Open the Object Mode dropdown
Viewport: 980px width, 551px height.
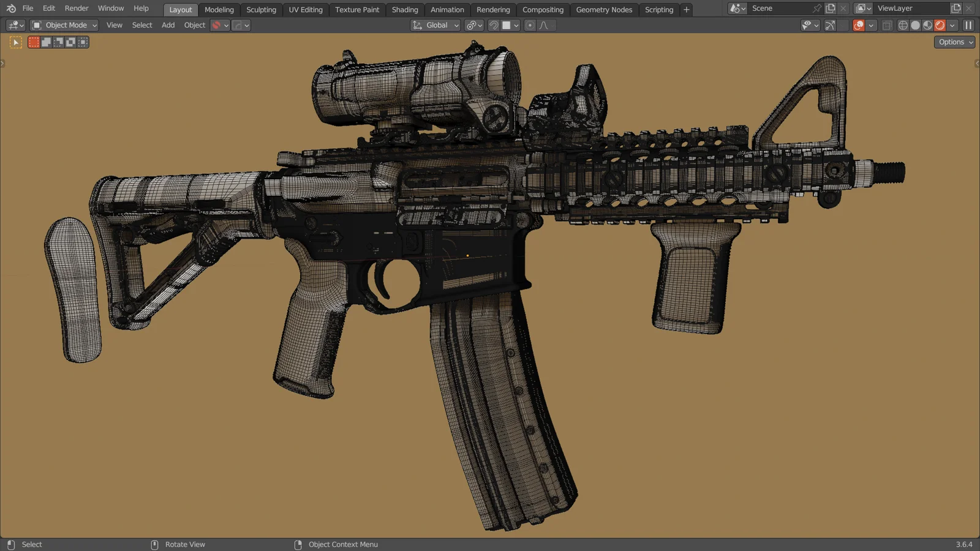(x=64, y=25)
